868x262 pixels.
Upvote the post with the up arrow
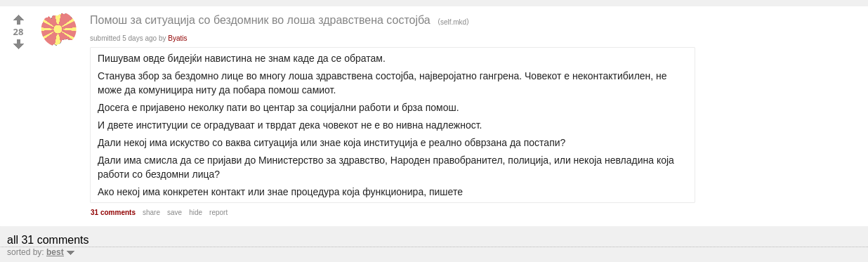pos(18,20)
